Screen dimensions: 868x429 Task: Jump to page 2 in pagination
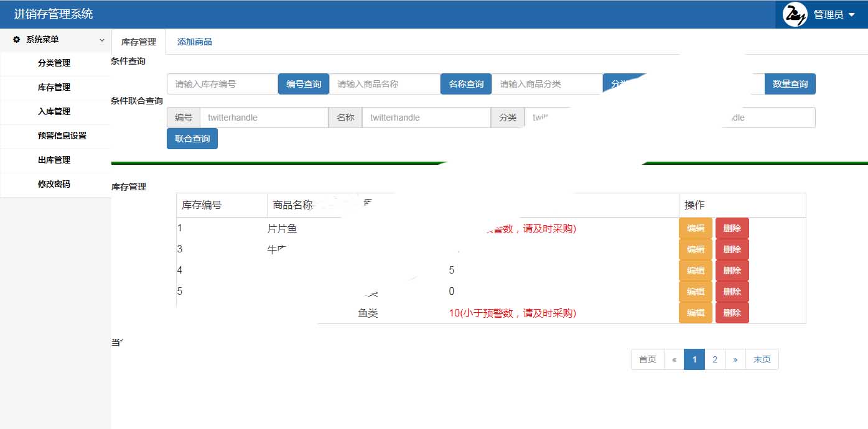point(715,359)
